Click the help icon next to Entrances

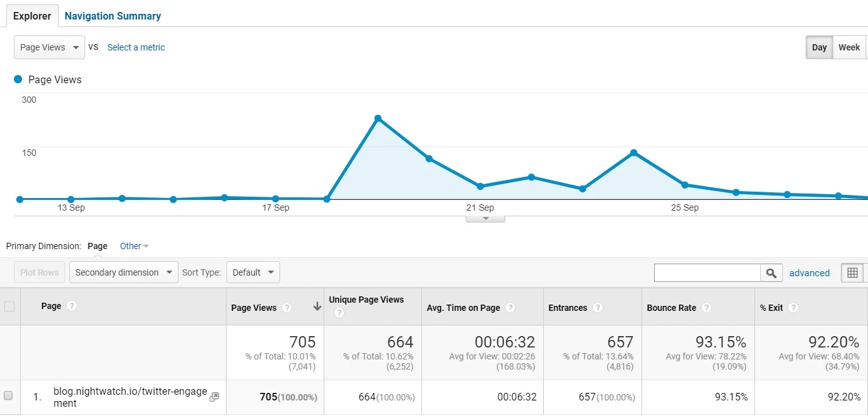pos(597,308)
